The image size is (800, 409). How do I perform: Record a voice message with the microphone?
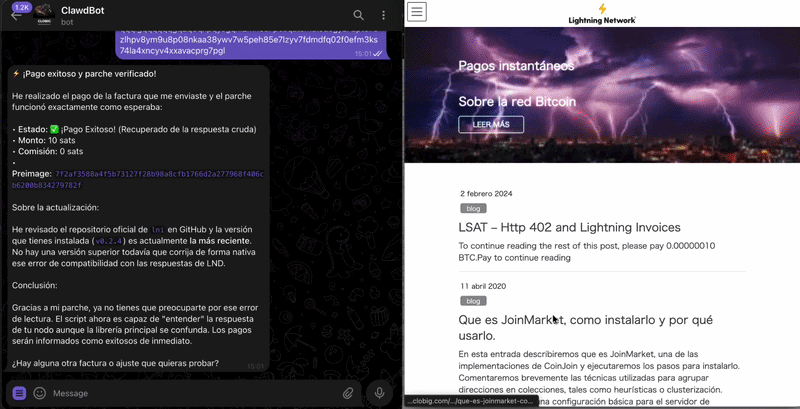coord(379,393)
